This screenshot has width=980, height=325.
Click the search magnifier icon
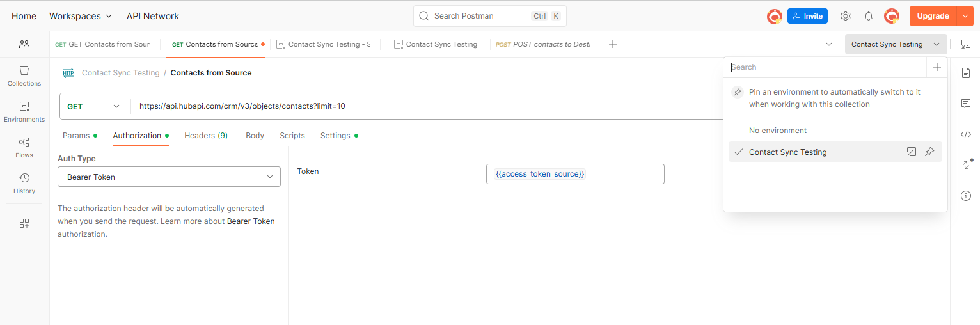pyautogui.click(x=424, y=16)
